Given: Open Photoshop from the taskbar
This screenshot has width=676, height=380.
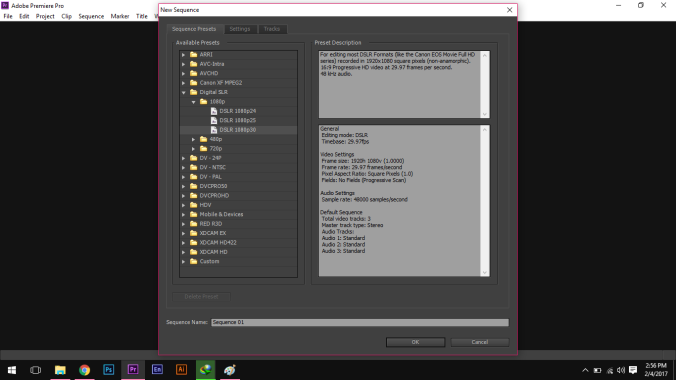Looking at the screenshot, I should point(109,370).
